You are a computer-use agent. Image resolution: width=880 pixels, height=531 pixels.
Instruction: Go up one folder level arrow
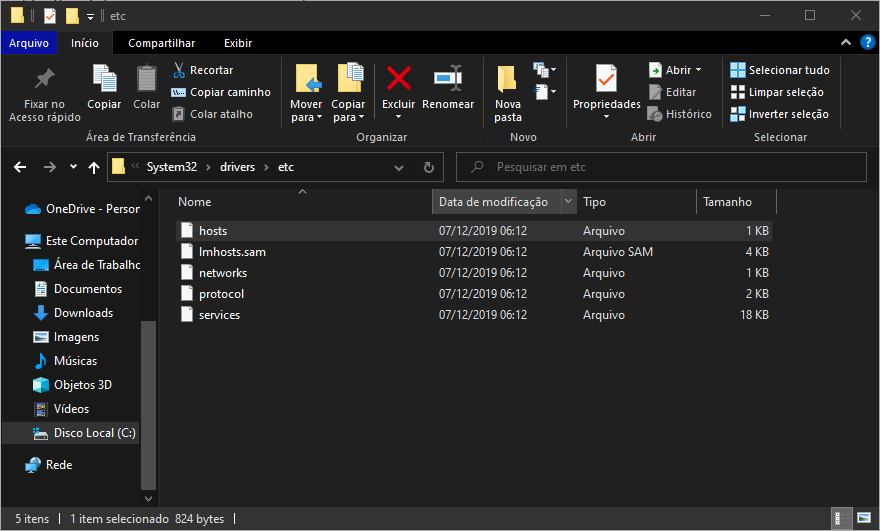pyautogui.click(x=94, y=167)
